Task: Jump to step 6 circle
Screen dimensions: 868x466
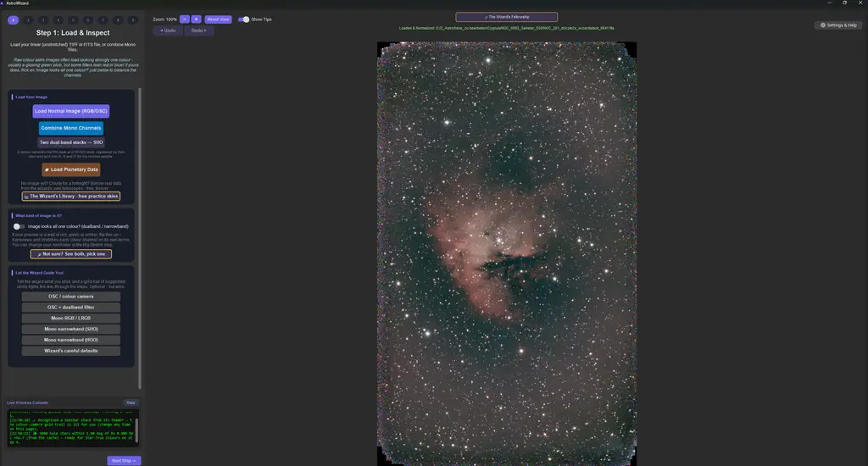Action: click(x=87, y=20)
